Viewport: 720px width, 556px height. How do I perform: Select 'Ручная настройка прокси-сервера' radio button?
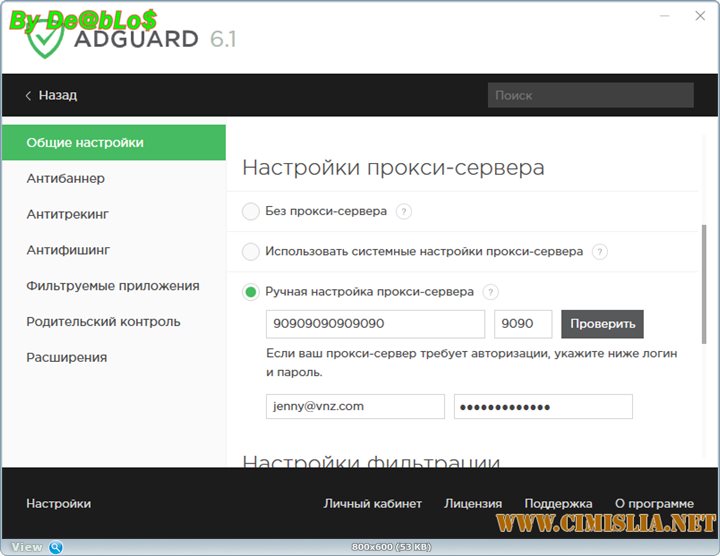(x=251, y=292)
